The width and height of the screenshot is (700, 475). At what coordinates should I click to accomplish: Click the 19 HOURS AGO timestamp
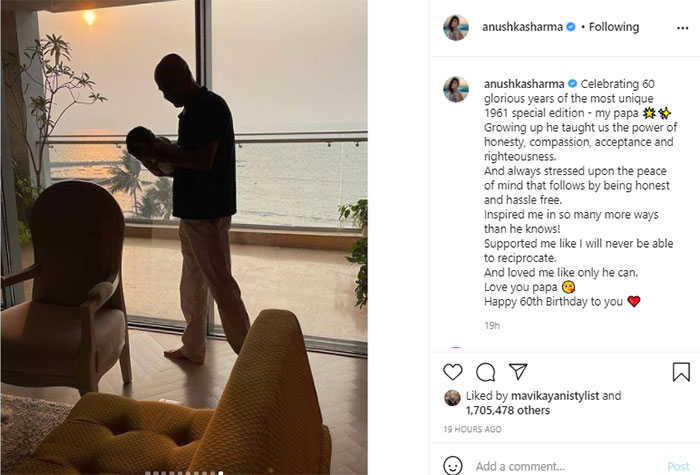click(x=472, y=429)
